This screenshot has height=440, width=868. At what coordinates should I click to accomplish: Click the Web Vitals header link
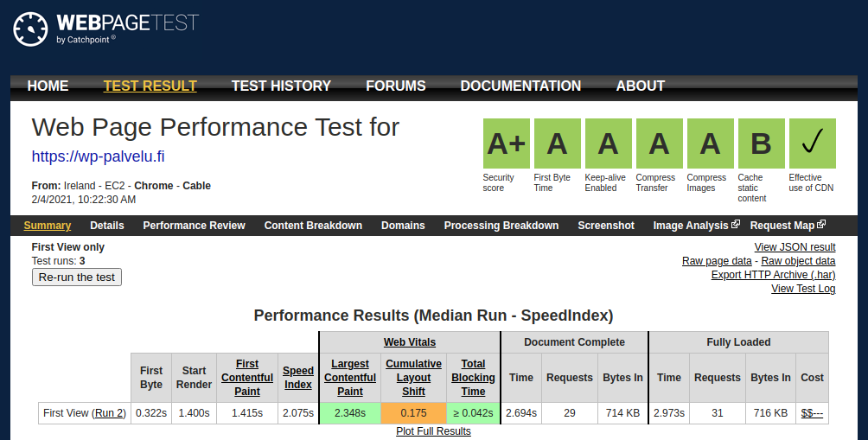pyautogui.click(x=410, y=342)
